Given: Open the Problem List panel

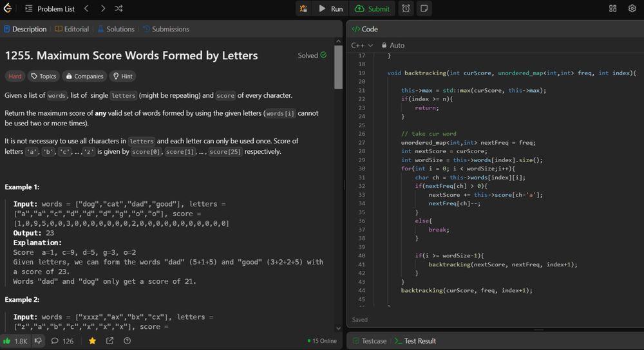Looking at the screenshot, I should pos(50,8).
